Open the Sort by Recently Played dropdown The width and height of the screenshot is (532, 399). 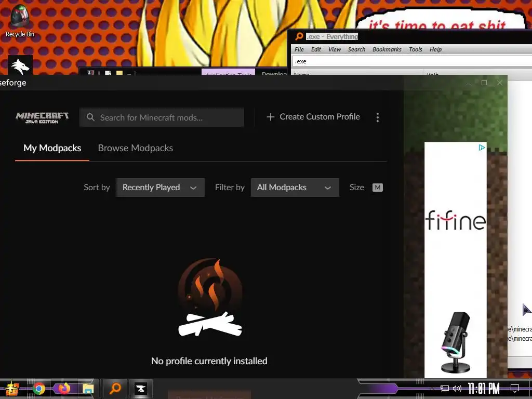click(x=160, y=188)
